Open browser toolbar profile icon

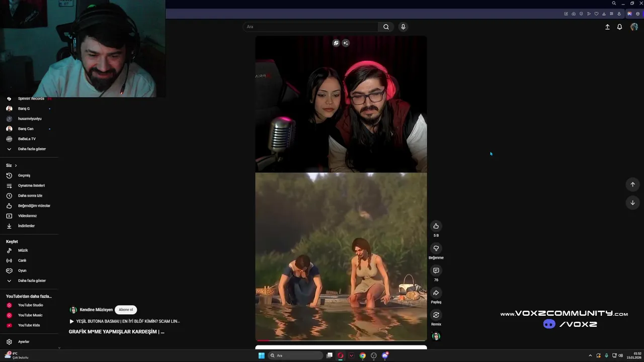(619, 14)
